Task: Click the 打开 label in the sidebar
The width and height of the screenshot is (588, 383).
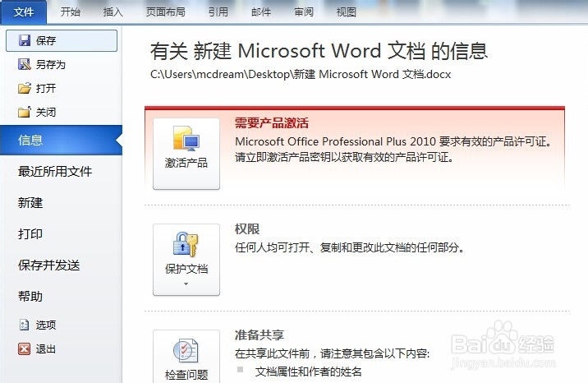Action: point(46,89)
